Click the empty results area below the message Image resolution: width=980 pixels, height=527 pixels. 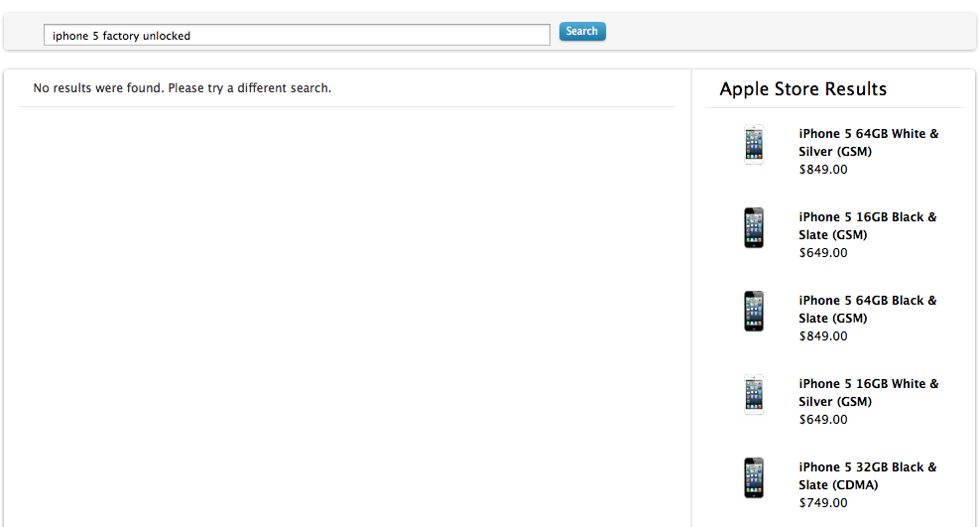[347, 317]
